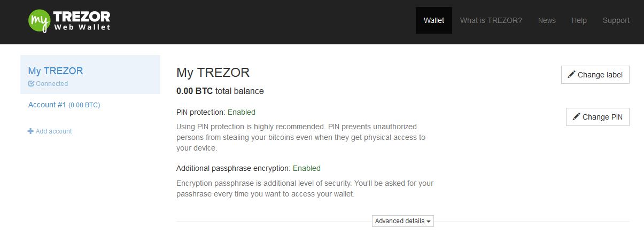
Task: Click the PIN protection Enabled status
Action: click(242, 112)
